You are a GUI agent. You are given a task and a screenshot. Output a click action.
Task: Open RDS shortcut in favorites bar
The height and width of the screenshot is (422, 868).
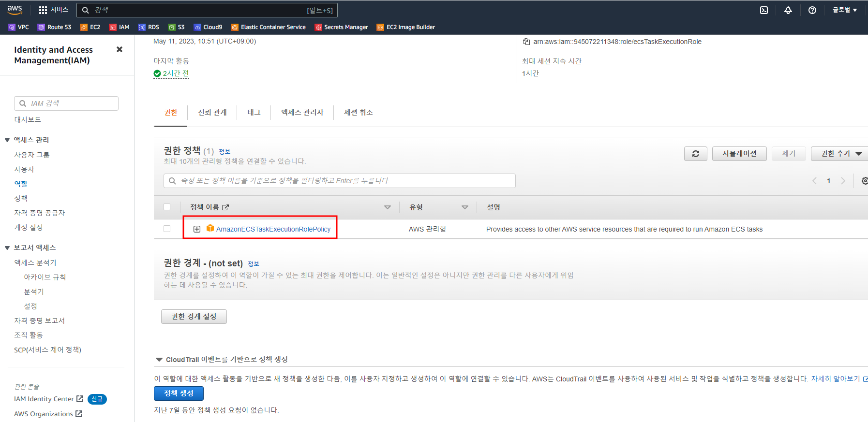[149, 27]
